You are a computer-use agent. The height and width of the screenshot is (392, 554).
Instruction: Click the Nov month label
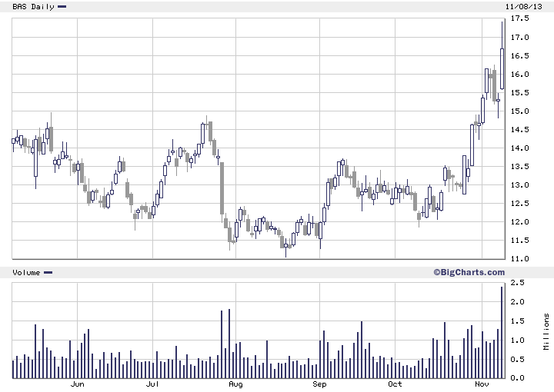click(482, 384)
